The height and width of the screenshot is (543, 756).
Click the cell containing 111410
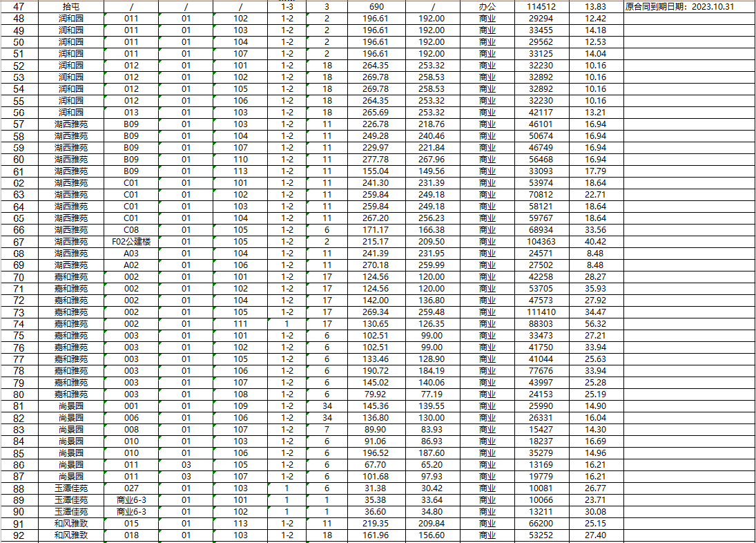[541, 312]
